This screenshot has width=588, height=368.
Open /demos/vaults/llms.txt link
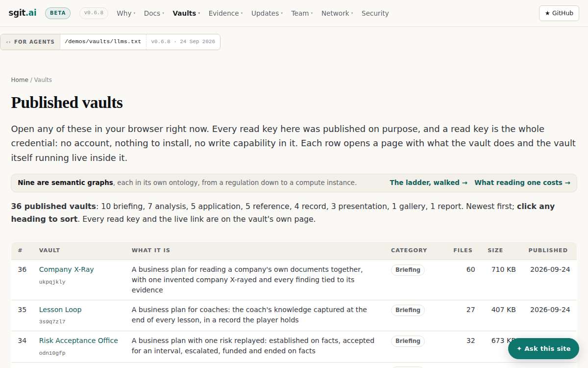(x=103, y=42)
